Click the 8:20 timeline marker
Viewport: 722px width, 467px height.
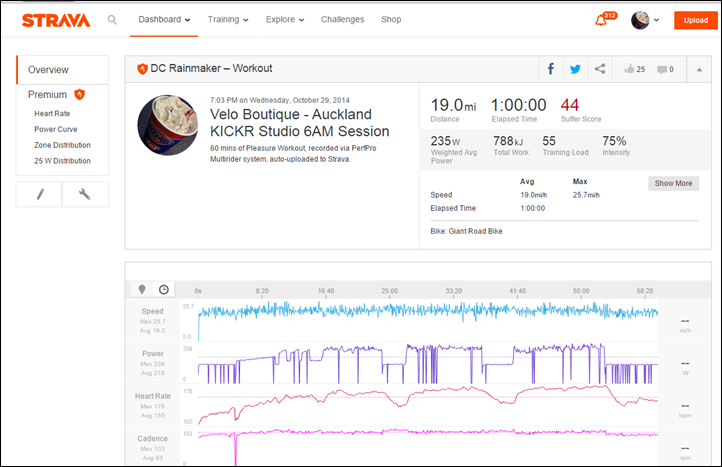(x=262, y=291)
